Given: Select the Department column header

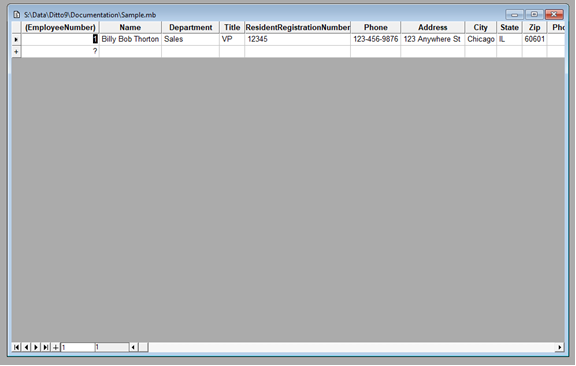Looking at the screenshot, I should point(190,28).
